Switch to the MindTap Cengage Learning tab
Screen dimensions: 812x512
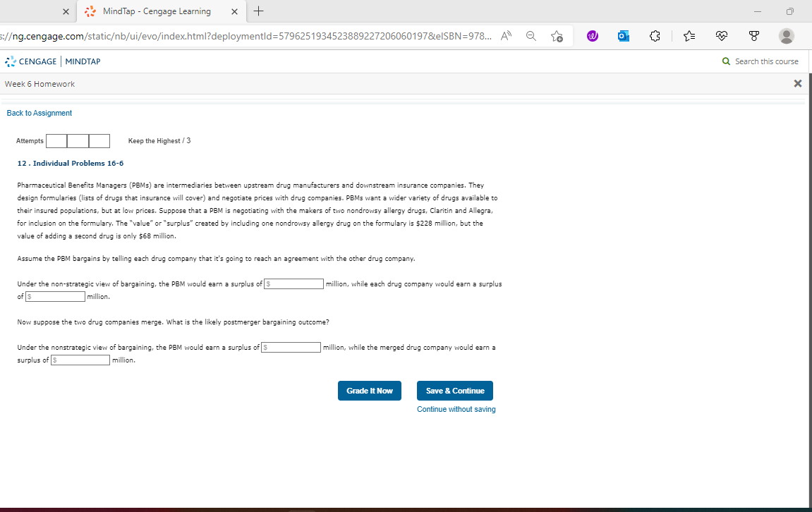click(x=159, y=11)
